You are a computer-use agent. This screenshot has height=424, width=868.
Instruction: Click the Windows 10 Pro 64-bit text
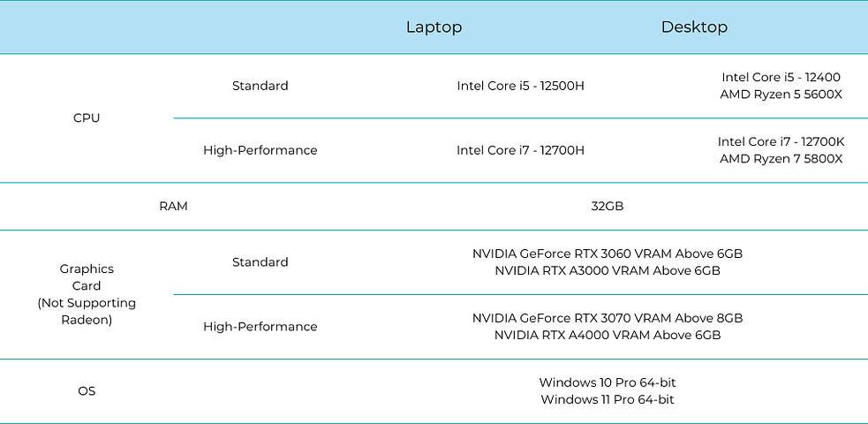tap(608, 382)
